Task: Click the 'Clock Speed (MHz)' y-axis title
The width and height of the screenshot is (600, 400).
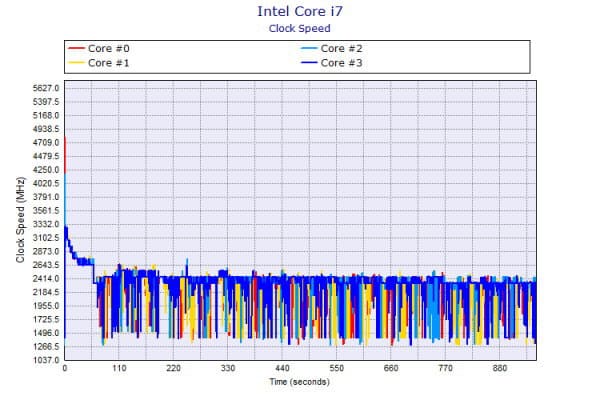Action: (x=20, y=220)
